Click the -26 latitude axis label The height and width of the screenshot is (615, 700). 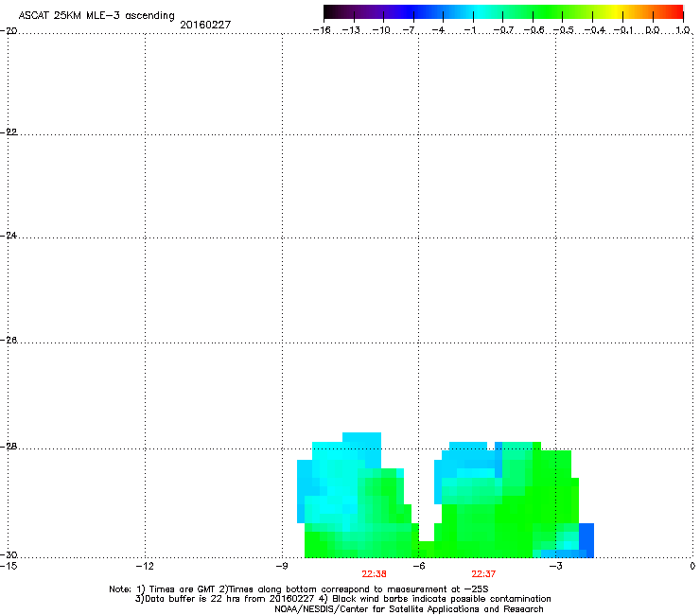(x=9, y=341)
